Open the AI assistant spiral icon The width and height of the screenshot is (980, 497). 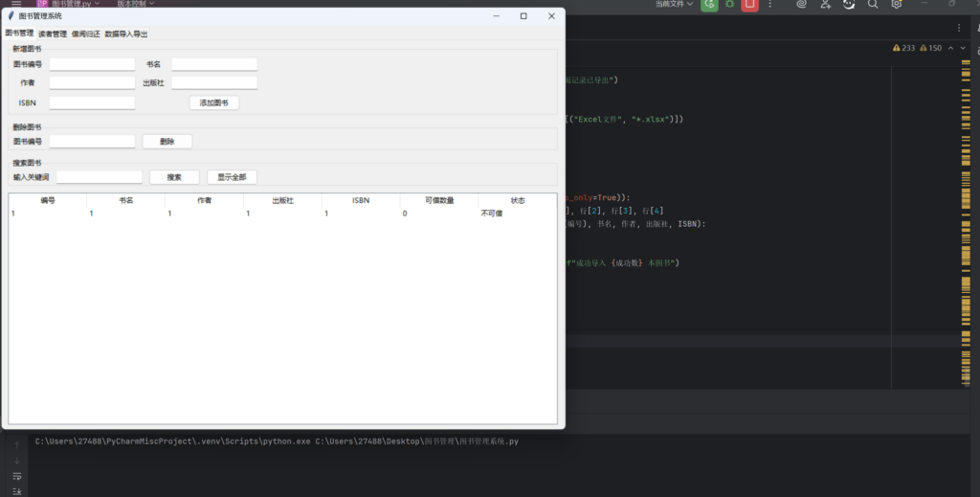pos(802,4)
